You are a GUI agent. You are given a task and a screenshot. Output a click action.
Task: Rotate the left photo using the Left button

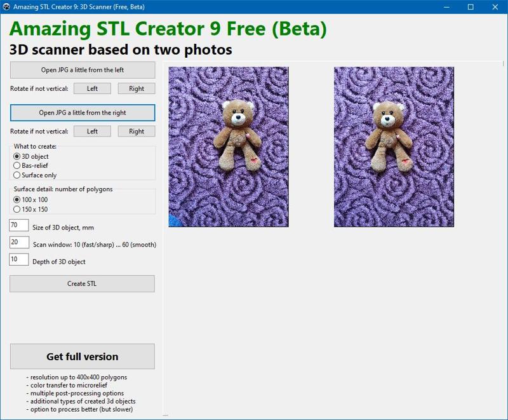[92, 88]
